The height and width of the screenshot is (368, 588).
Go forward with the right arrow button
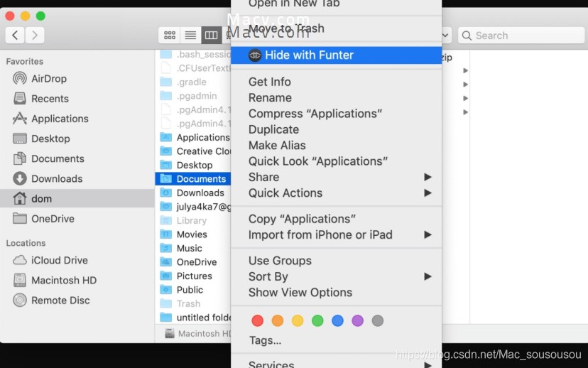click(x=35, y=36)
